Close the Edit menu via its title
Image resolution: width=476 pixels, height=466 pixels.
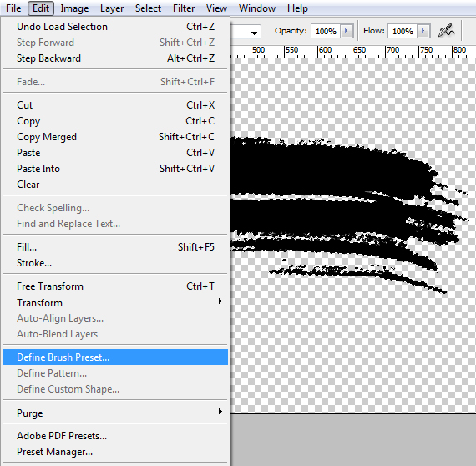tap(41, 8)
